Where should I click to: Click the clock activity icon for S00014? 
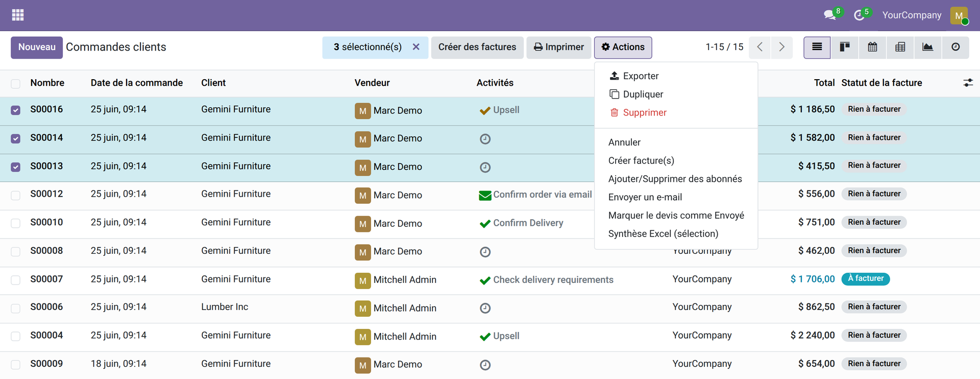click(485, 139)
